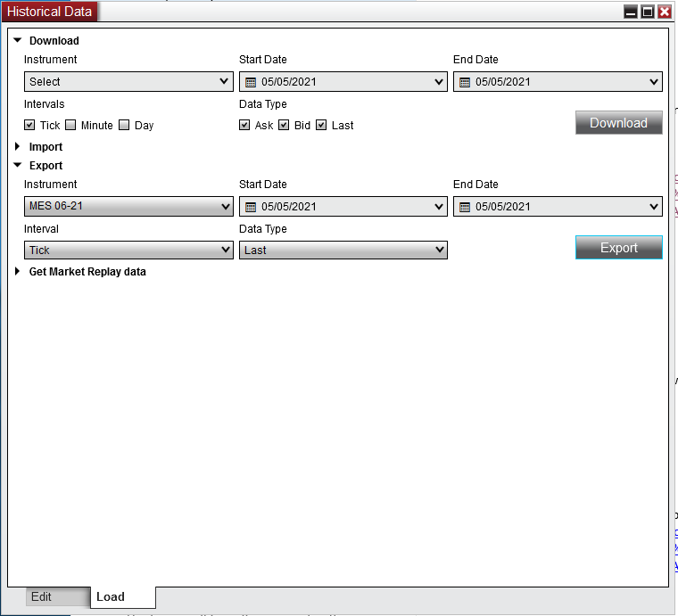Uncheck the Tick interval checkbox
Viewport: 678px width, 616px height.
pos(29,126)
